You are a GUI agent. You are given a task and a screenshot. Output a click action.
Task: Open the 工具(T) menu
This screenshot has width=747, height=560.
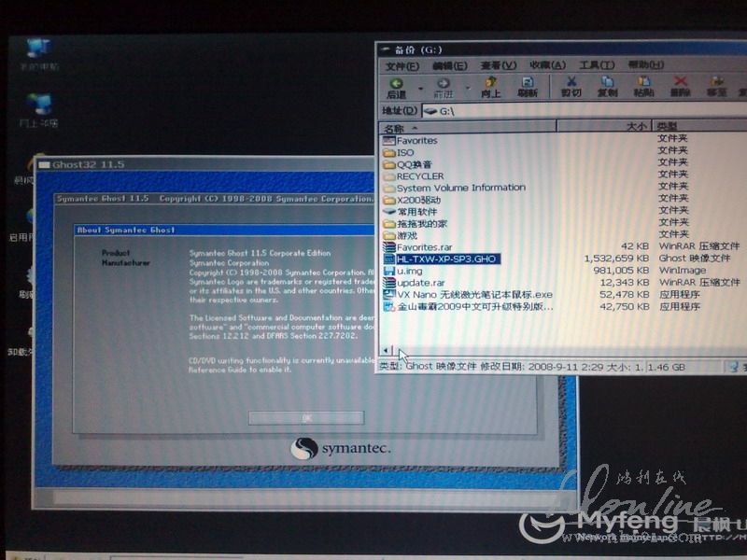[597, 64]
